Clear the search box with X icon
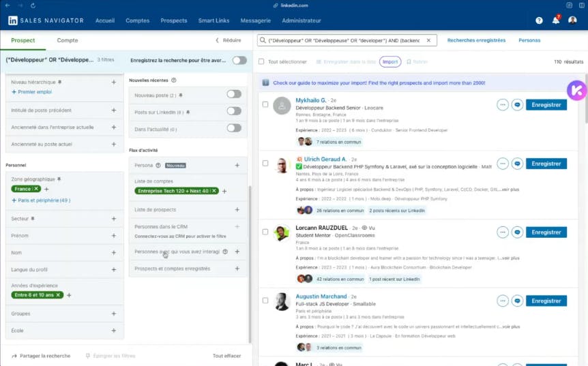588x366 pixels. tap(428, 40)
